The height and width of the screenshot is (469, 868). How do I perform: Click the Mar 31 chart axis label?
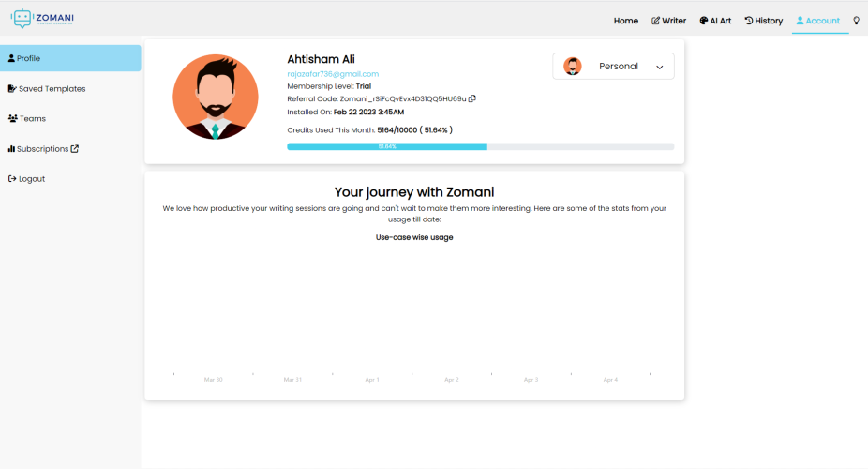tap(292, 380)
